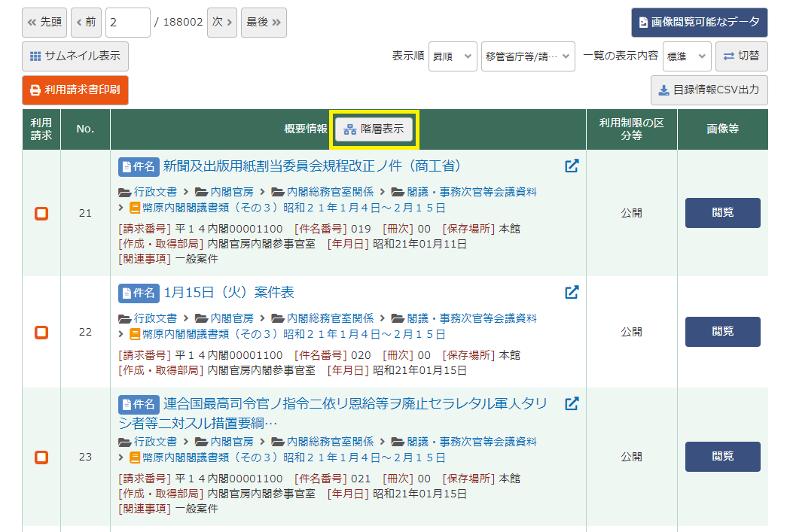The width and height of the screenshot is (790, 532).
Task: Open record 21 in new window icon
Action: (572, 166)
